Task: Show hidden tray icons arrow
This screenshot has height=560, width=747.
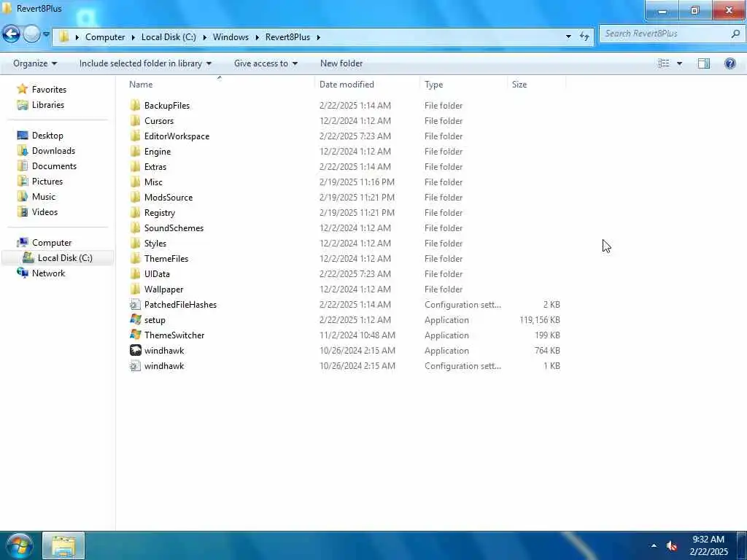Action: (654, 545)
